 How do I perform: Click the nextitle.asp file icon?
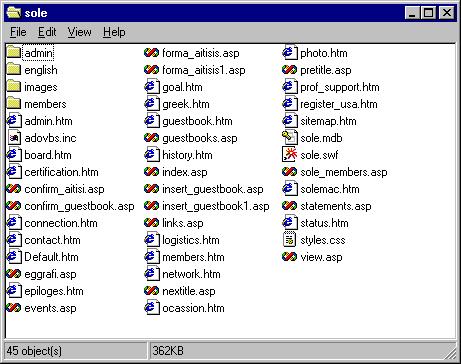pos(152,291)
